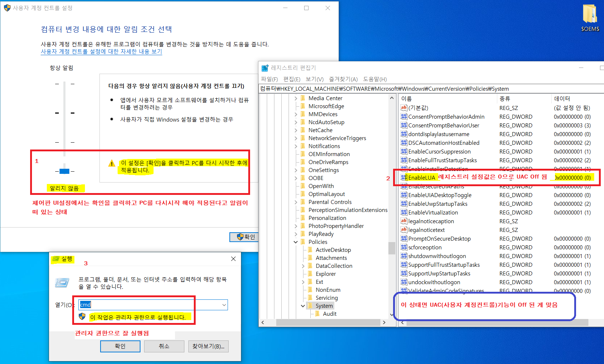The height and width of the screenshot is (364, 604).
Task: Click the registry tree vertical scrollbar thumb
Action: [x=392, y=248]
